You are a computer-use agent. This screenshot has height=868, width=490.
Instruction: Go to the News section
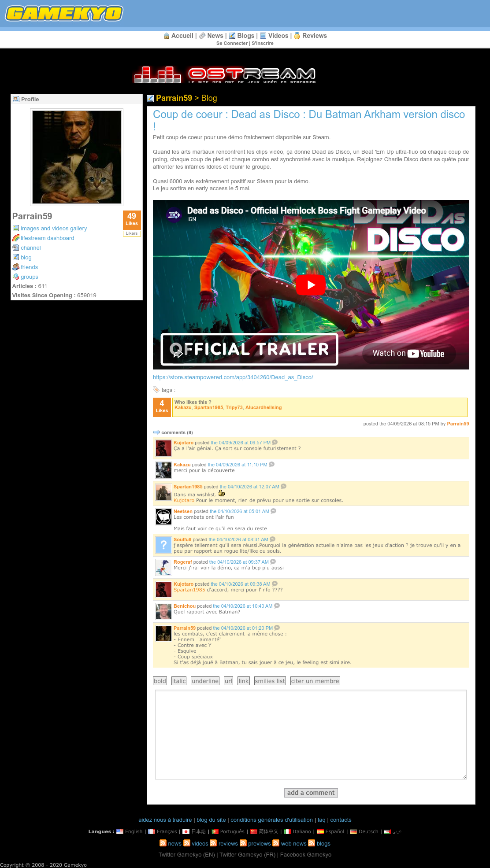215,36
